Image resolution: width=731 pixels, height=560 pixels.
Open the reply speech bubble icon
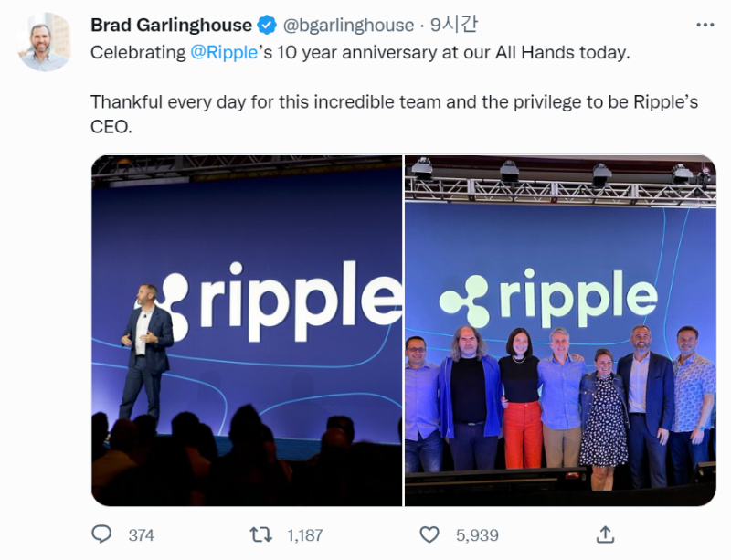coord(101,534)
